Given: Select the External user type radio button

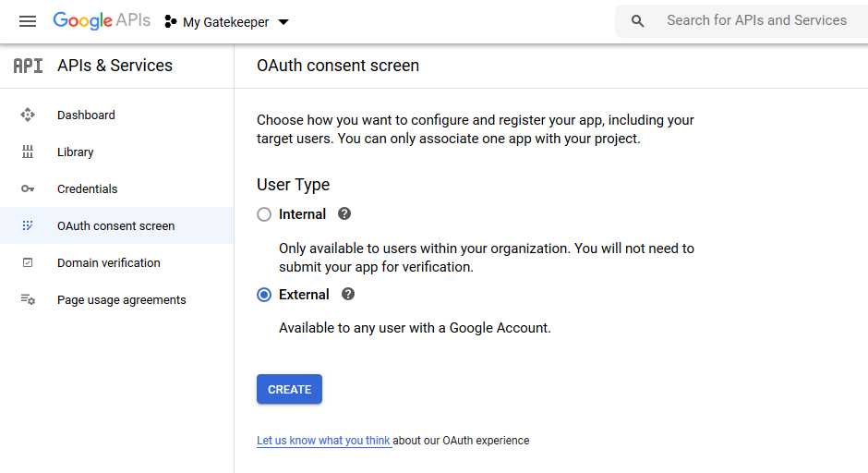Looking at the screenshot, I should [264, 295].
